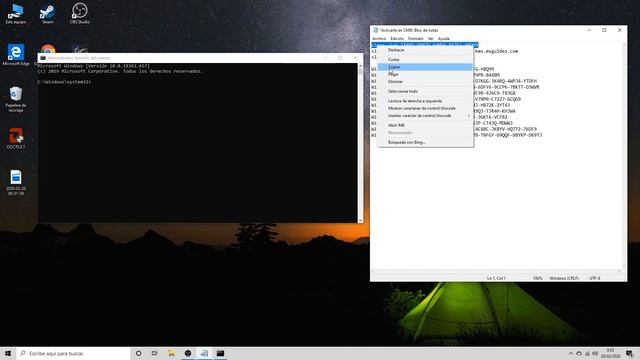Open the Steam desktop shortcut
Screen dimensions: 640x360
47,13
